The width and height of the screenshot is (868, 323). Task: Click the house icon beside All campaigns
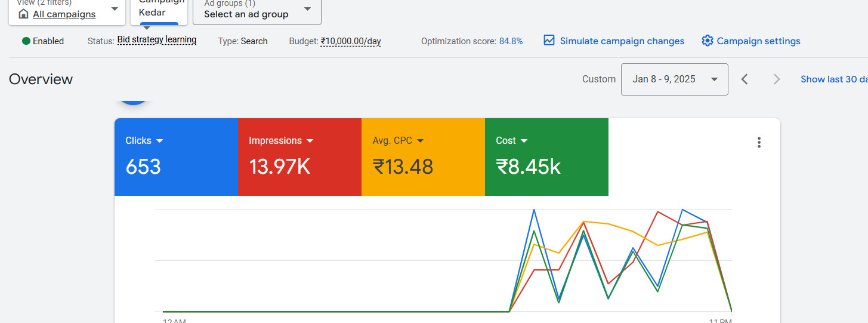pyautogui.click(x=24, y=14)
